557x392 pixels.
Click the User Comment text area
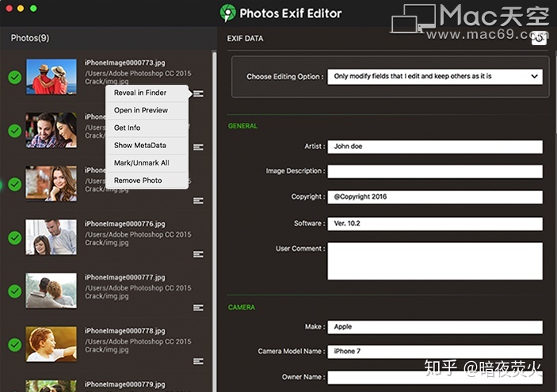(x=435, y=261)
